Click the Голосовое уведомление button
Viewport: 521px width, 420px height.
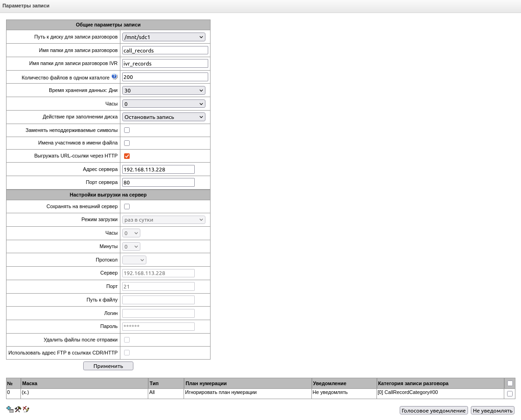click(434, 411)
